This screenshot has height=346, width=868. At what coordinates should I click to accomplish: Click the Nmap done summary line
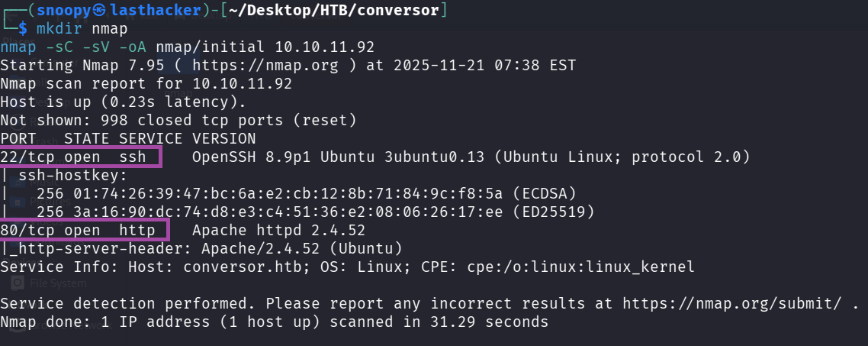click(274, 322)
